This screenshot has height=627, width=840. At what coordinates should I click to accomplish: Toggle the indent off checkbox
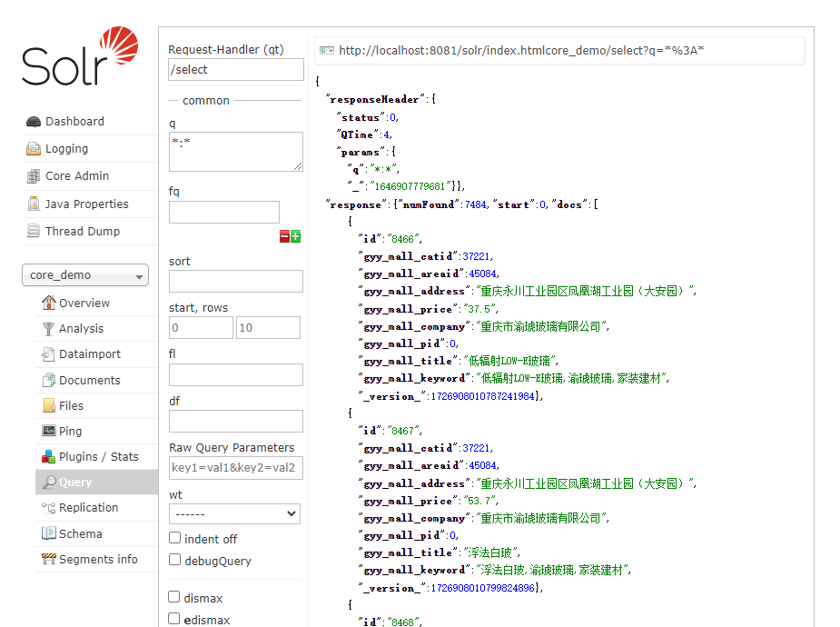pos(174,538)
